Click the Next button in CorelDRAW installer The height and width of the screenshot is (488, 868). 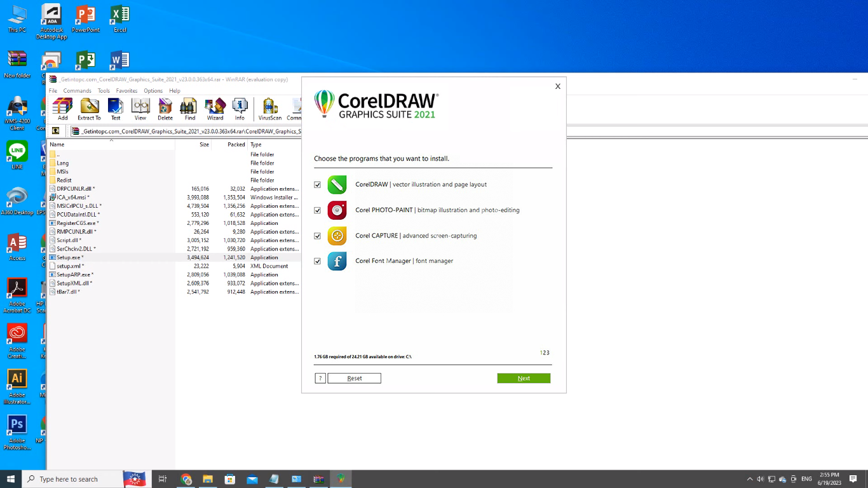point(524,378)
